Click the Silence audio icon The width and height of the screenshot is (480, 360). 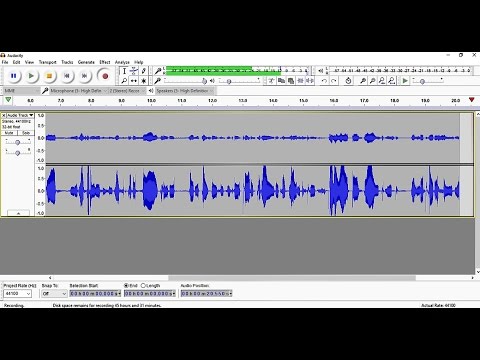point(310,81)
